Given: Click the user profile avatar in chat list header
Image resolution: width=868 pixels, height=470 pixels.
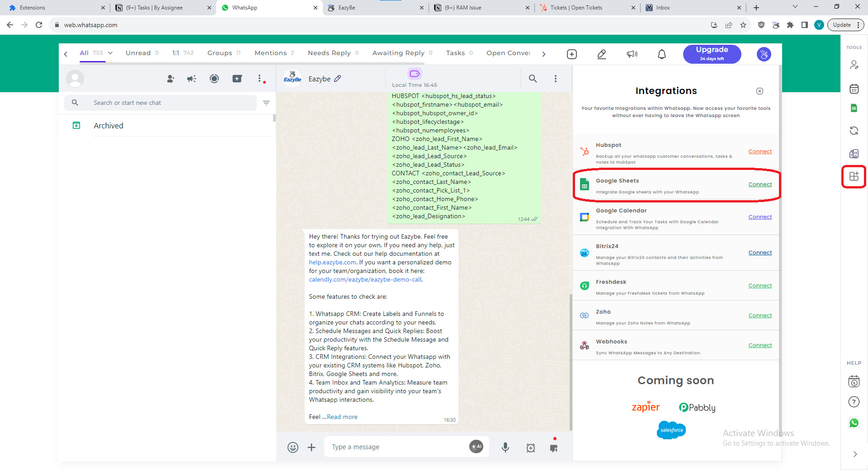Looking at the screenshot, I should tap(75, 79).
